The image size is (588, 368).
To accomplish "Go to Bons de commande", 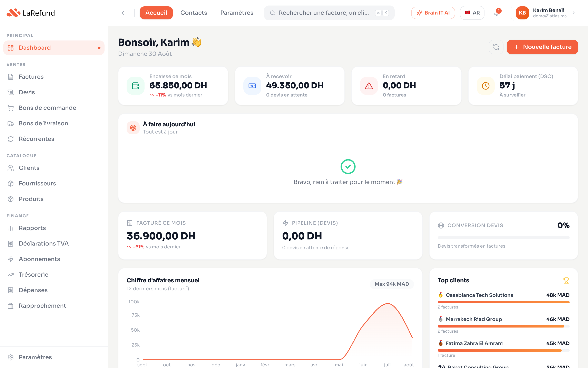I will [54, 108].
